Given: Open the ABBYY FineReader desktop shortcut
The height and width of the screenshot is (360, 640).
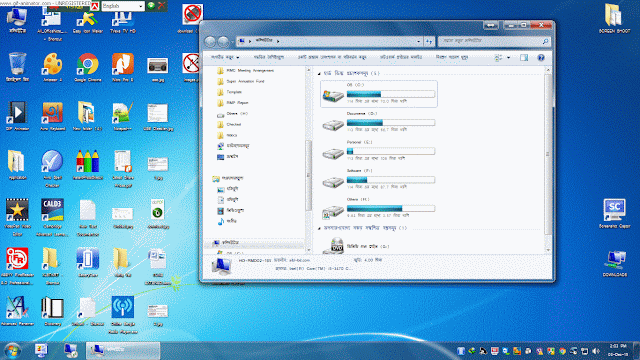Looking at the screenshot, I should (17, 266).
